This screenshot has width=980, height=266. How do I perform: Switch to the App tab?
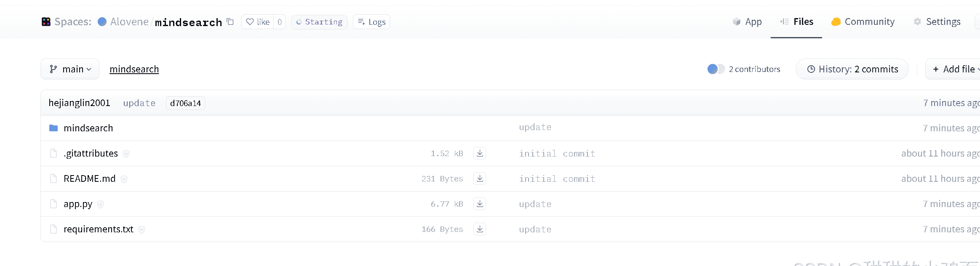(x=748, y=21)
